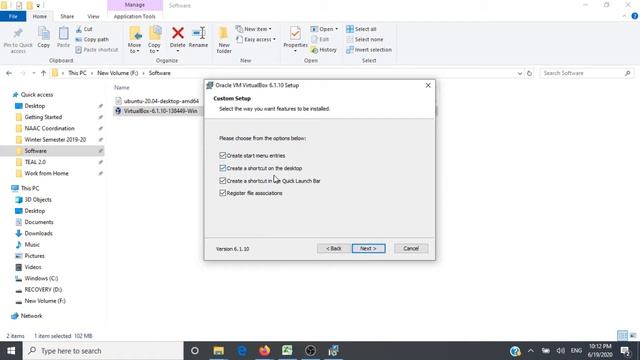Select NAAC Coordination folder in sidebar

pos(49,128)
